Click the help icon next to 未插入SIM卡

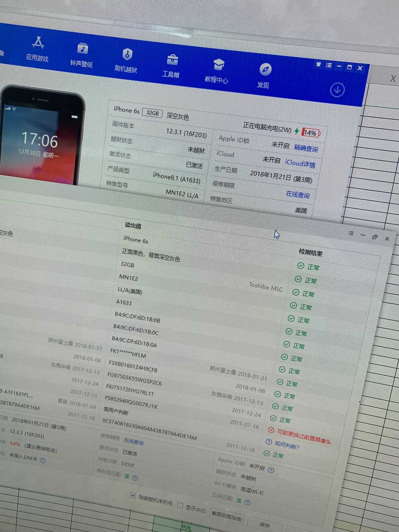[x=43, y=461]
